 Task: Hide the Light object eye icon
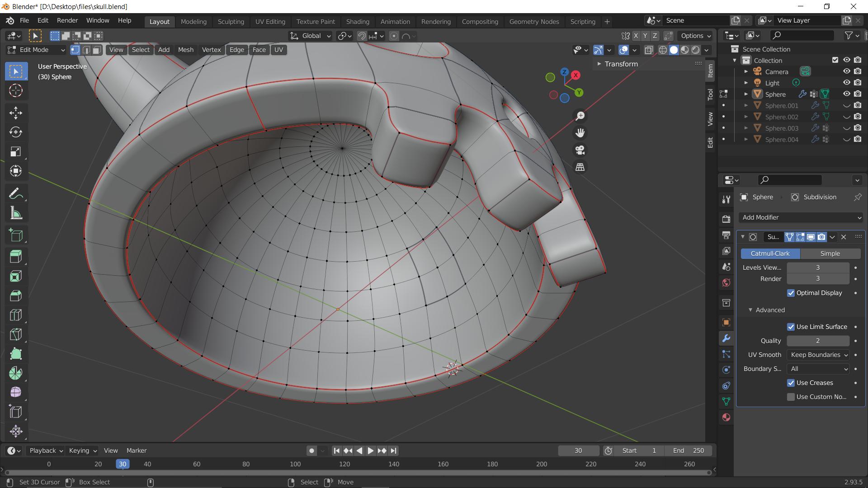(847, 83)
